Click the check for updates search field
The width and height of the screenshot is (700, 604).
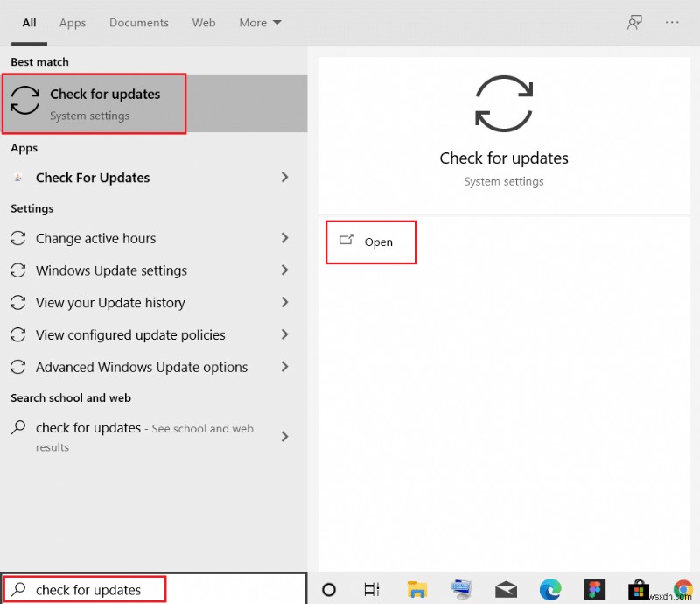click(84, 590)
